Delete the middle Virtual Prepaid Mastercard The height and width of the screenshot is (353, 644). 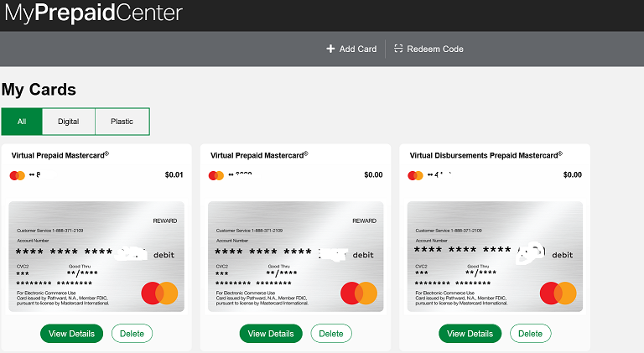(x=331, y=334)
